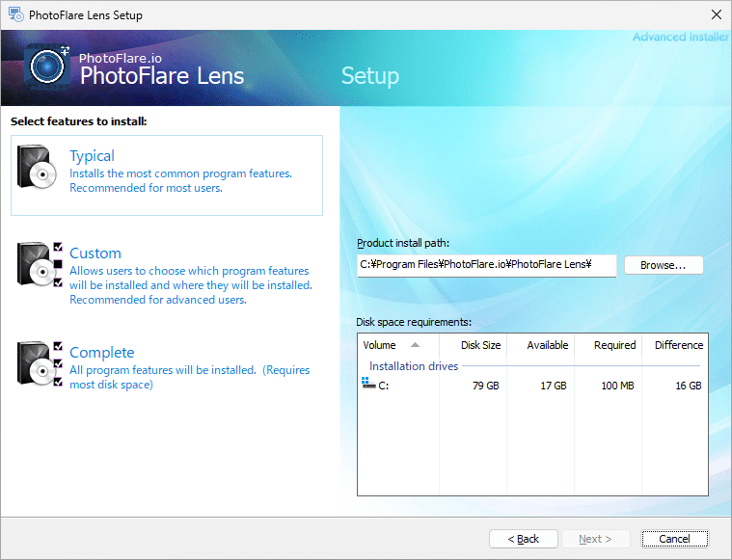The height and width of the screenshot is (560, 732).
Task: Click the Required column header
Action: (x=609, y=345)
